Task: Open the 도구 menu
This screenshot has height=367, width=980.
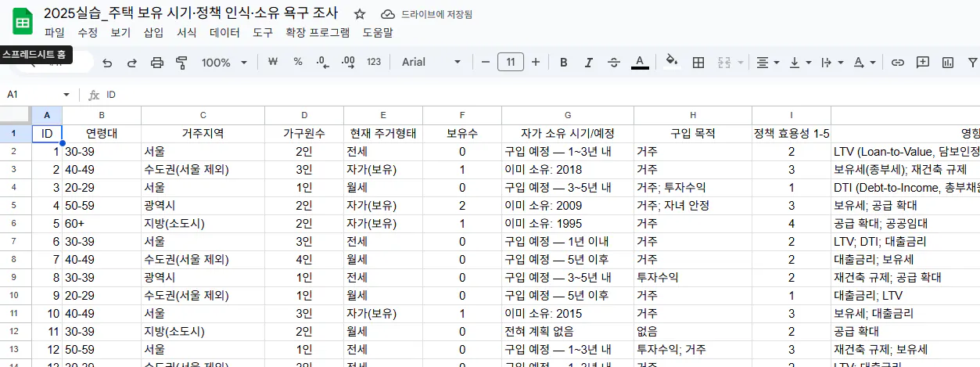Action: (263, 33)
